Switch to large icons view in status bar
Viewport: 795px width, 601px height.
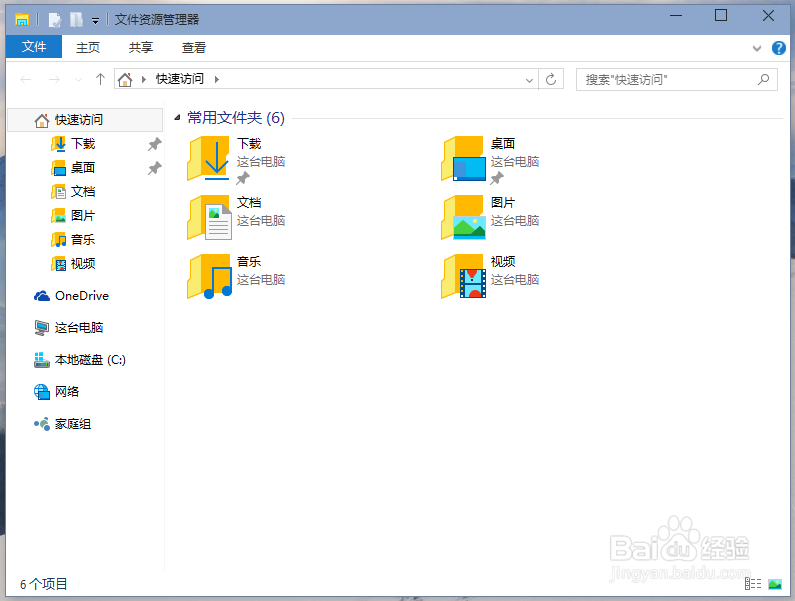tap(775, 584)
